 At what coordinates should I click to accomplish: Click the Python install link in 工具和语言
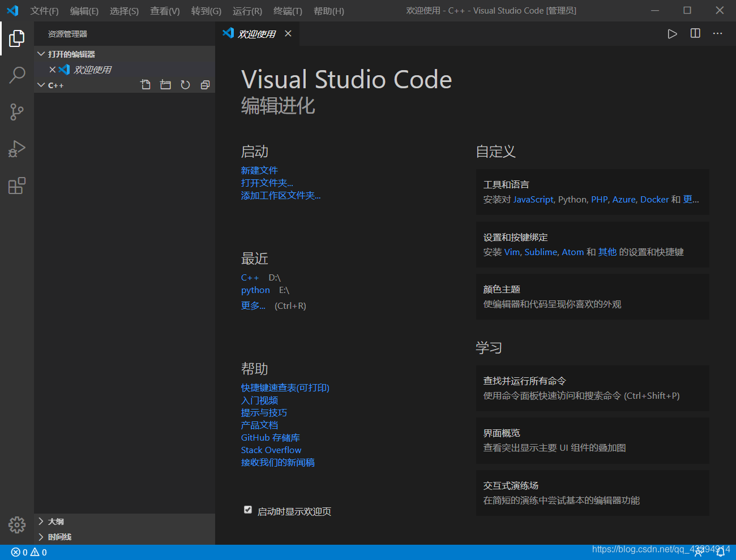[x=572, y=200]
